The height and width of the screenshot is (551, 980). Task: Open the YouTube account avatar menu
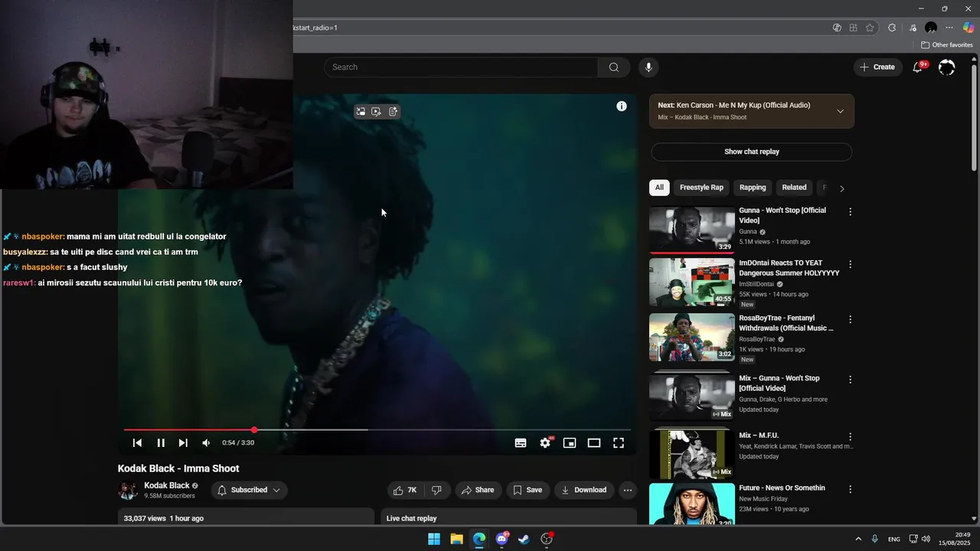click(x=946, y=67)
